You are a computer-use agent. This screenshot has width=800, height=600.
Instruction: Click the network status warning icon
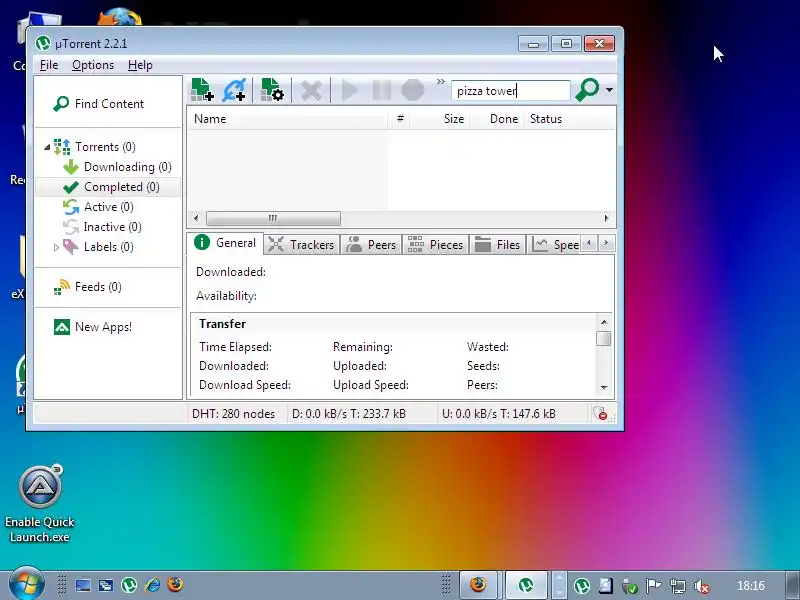click(x=601, y=413)
